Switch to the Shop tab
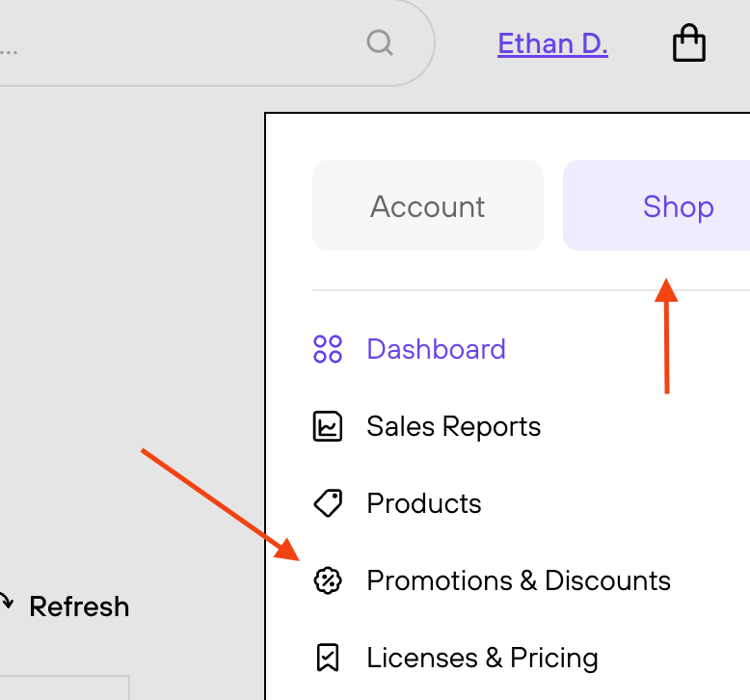The height and width of the screenshot is (700, 750). pos(656,205)
